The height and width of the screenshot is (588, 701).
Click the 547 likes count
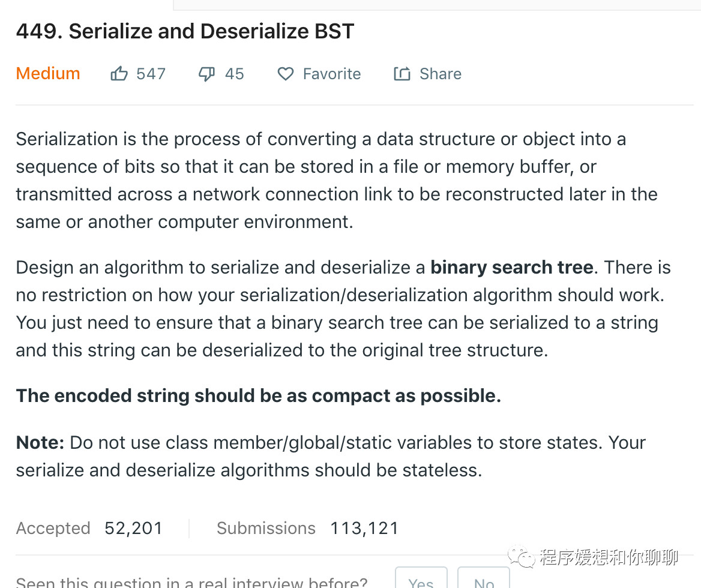[x=151, y=74]
